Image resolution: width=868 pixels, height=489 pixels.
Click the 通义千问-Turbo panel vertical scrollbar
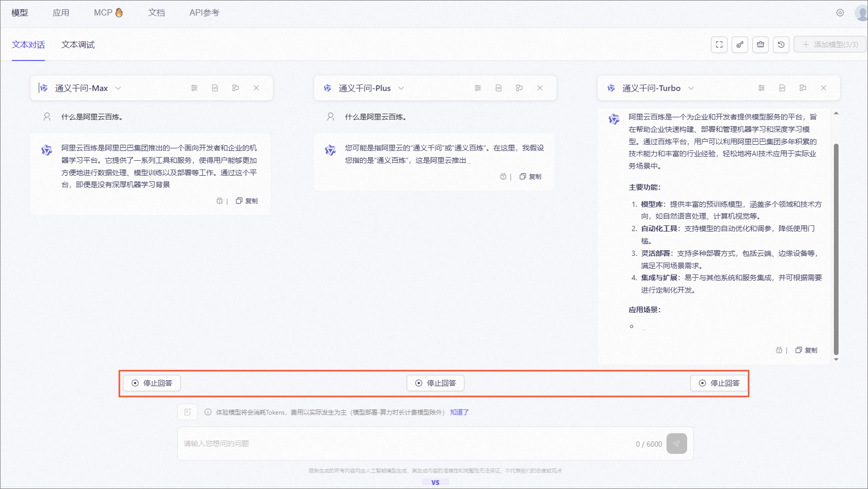tap(836, 250)
